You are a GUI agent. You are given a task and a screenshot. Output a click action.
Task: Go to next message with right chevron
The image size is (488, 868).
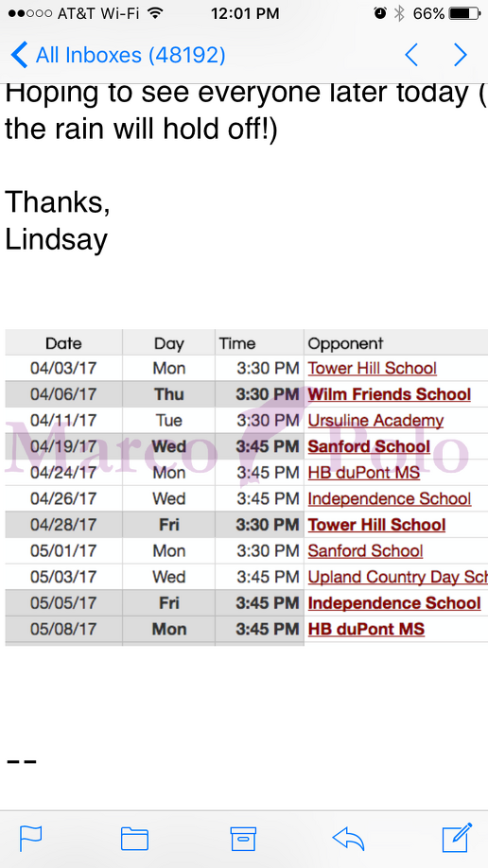[x=461, y=56]
